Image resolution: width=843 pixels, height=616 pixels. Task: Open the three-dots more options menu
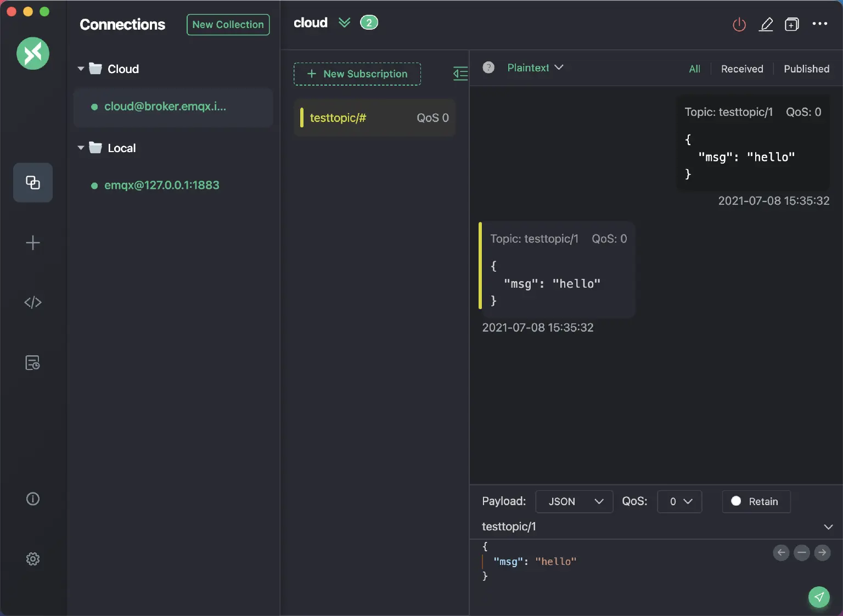coord(819,24)
